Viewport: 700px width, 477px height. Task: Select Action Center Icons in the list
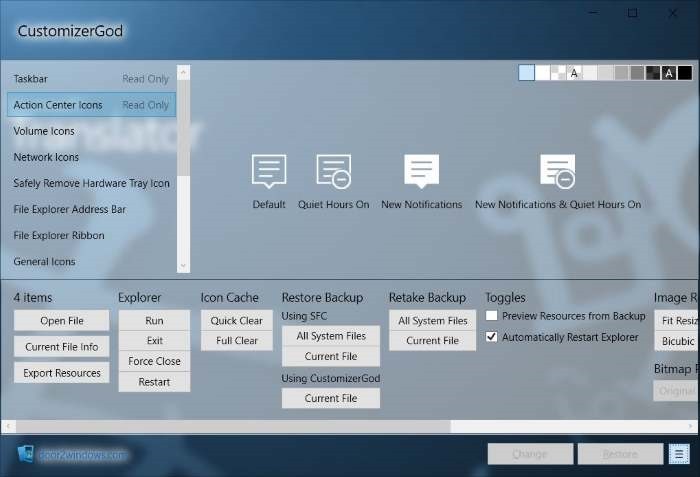tap(91, 105)
